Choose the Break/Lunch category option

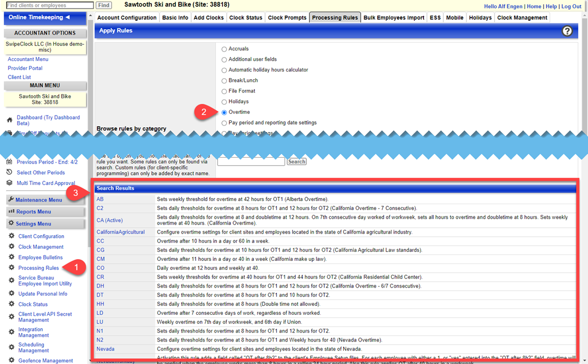pyautogui.click(x=225, y=80)
